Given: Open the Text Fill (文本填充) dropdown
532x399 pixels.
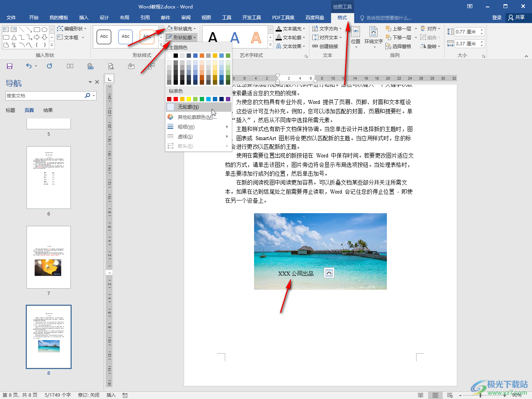Looking at the screenshot, I should point(291,28).
